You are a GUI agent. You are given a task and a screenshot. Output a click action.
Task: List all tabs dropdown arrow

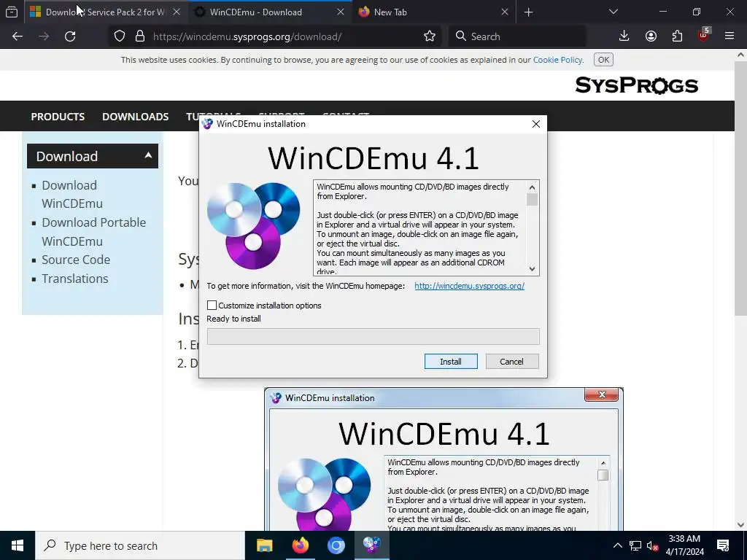point(613,12)
